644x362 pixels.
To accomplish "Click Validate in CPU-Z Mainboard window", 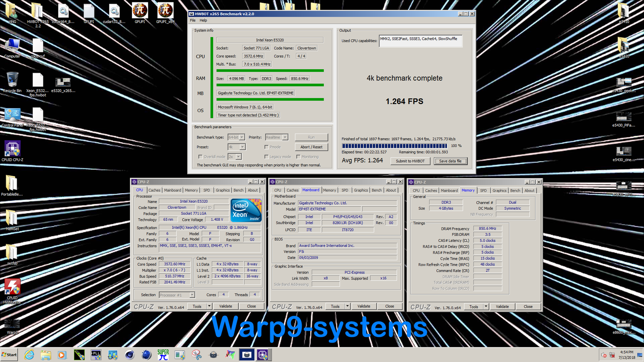I will [364, 306].
